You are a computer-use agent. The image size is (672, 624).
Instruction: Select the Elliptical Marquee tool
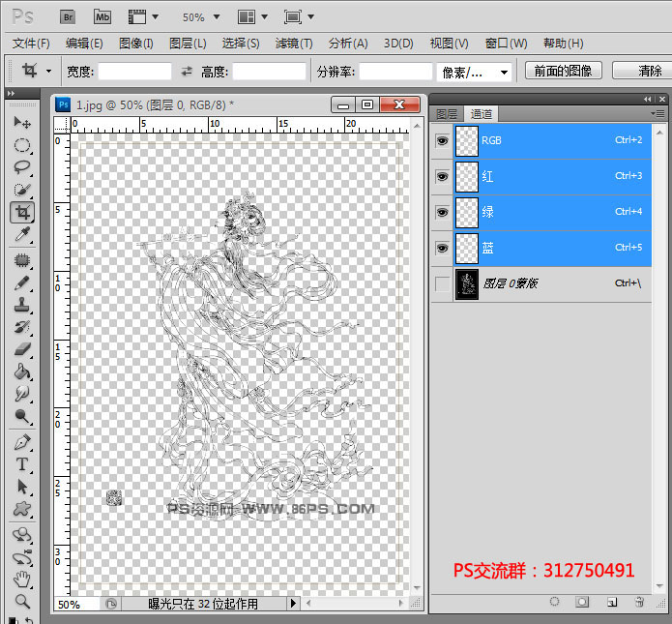point(22,145)
